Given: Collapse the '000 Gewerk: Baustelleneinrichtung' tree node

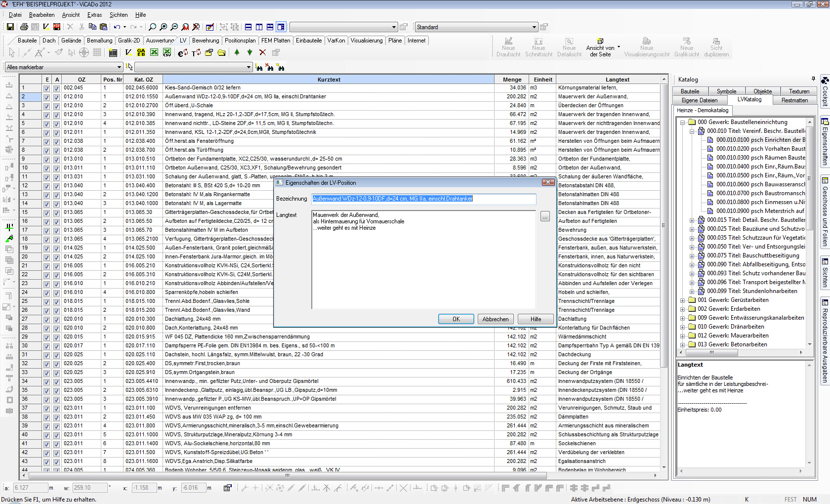Looking at the screenshot, I should coord(682,123).
